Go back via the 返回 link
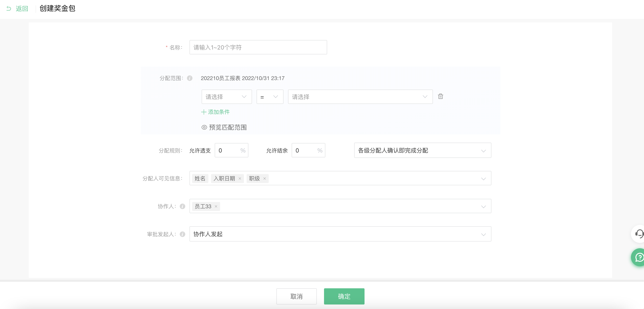Screen dimensions: 644x309 (22, 9)
